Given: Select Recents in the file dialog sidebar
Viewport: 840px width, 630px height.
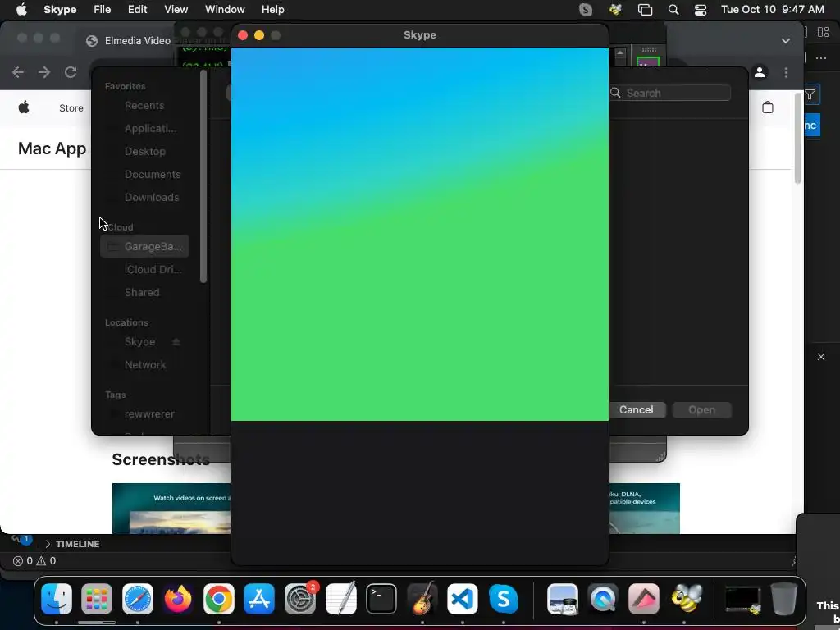Looking at the screenshot, I should point(144,106).
